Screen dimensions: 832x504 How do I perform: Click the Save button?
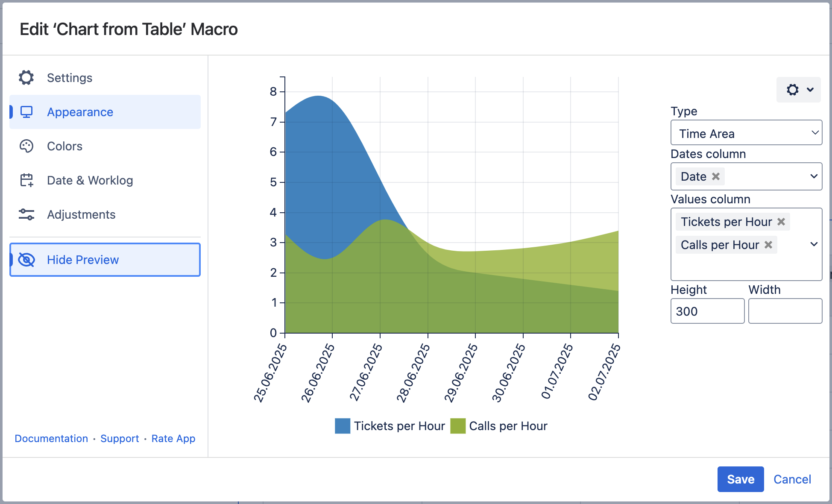tap(740, 479)
